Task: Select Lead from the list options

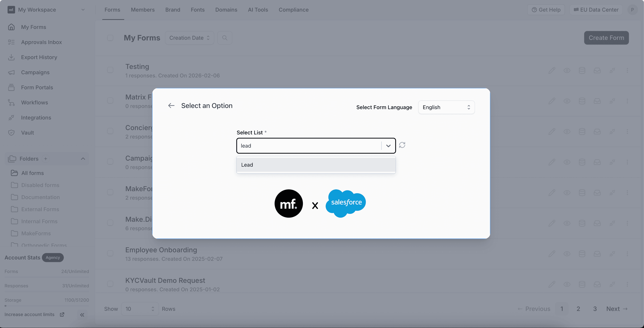Action: (315, 165)
